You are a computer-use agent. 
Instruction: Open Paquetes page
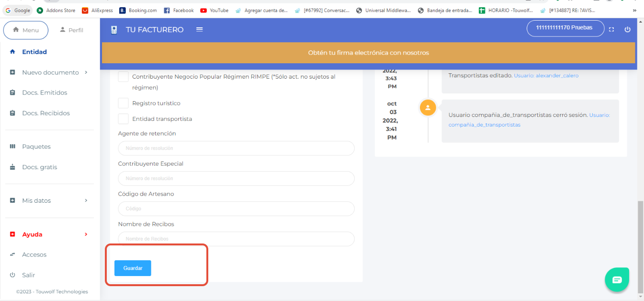[36, 147]
